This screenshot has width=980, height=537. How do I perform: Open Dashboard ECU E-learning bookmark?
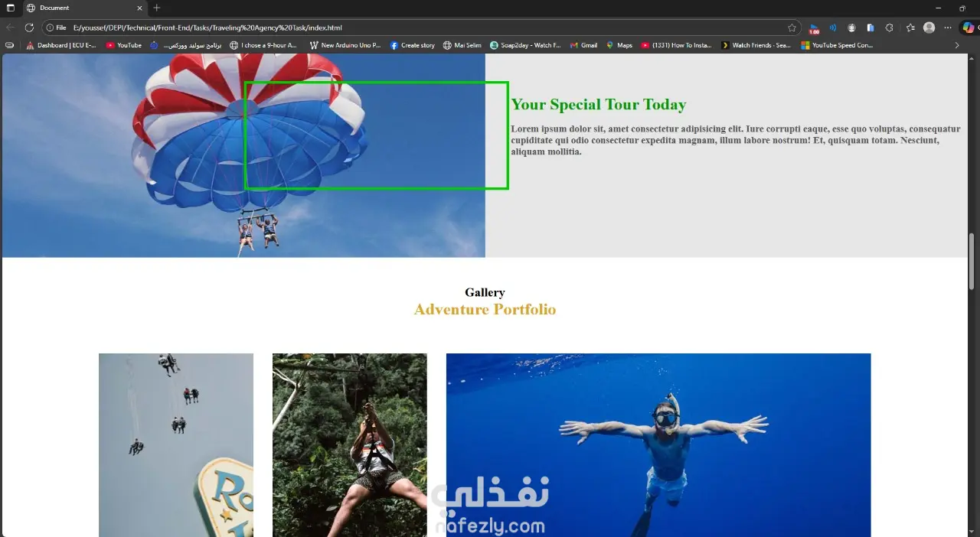[61, 45]
